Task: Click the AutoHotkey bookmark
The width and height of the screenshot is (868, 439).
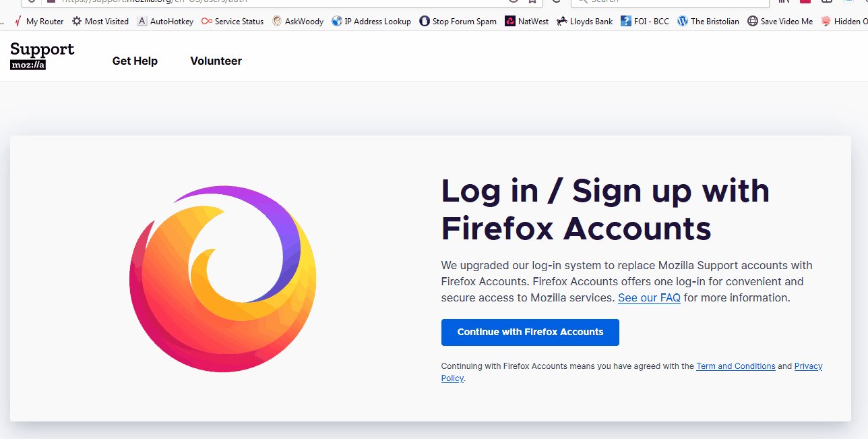Action: coord(165,22)
